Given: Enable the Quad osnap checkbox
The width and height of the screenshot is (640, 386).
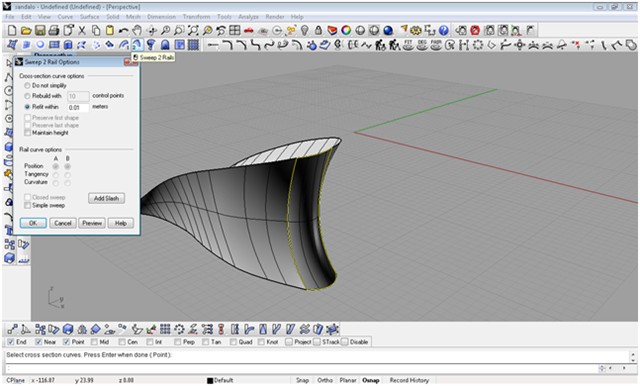Looking at the screenshot, I should coord(233,342).
